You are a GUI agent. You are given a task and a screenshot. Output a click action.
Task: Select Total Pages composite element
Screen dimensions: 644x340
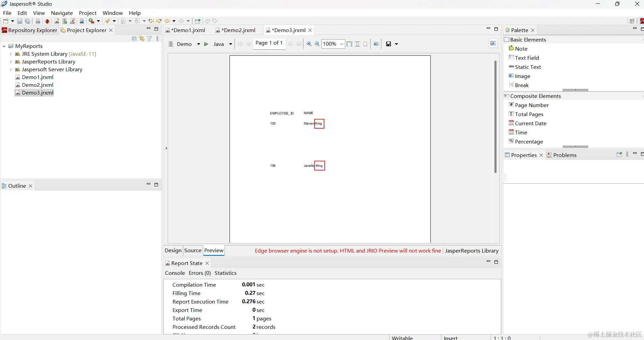click(526, 114)
